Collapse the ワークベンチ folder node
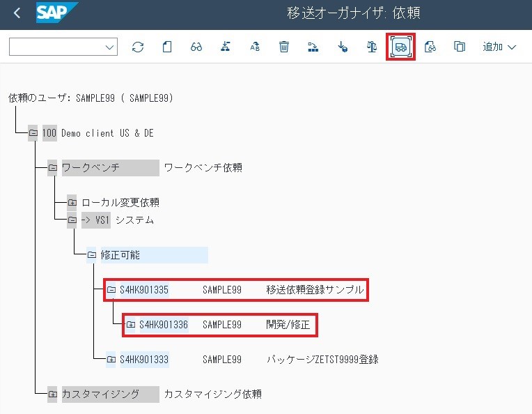The width and height of the screenshot is (532, 414). point(52,168)
